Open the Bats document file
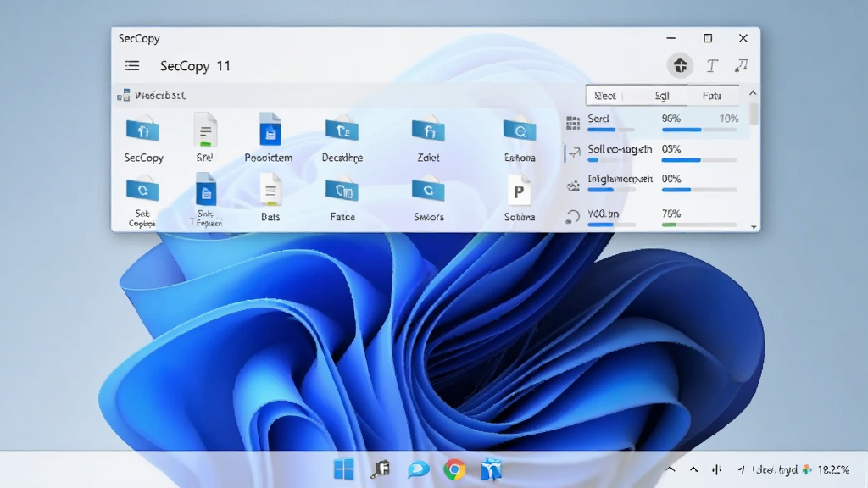The image size is (868, 488). click(270, 191)
